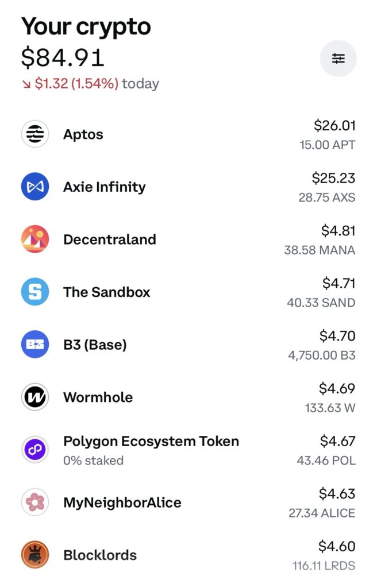The width and height of the screenshot is (377, 588).
Task: Select the Decentraland $4.81 balance
Action: point(338,231)
